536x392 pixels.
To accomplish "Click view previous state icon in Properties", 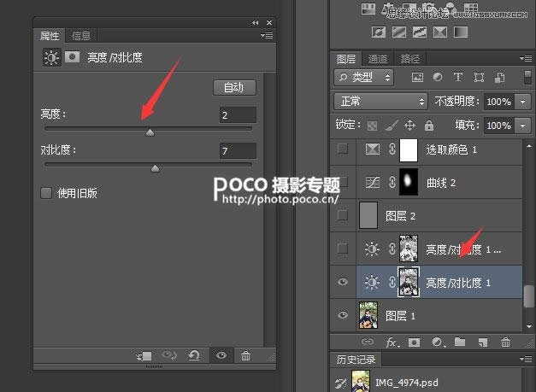I will tap(169, 356).
